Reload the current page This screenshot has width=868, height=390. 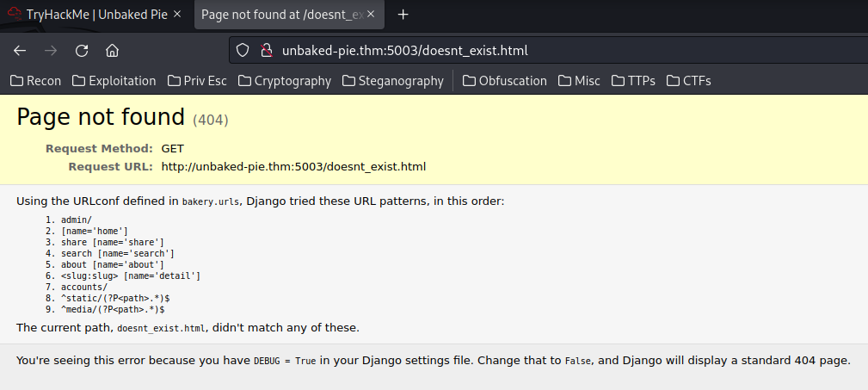click(x=82, y=51)
